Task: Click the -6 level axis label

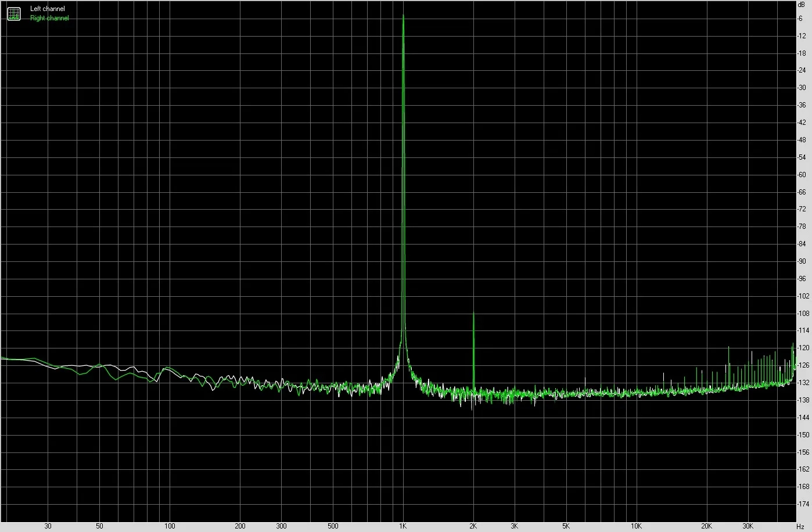Action: pos(800,19)
